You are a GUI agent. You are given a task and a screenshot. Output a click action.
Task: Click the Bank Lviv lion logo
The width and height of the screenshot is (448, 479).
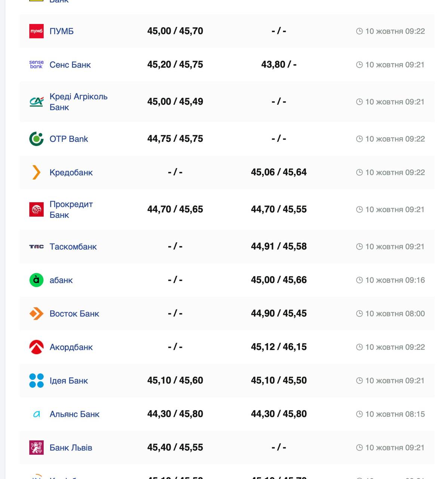[36, 448]
